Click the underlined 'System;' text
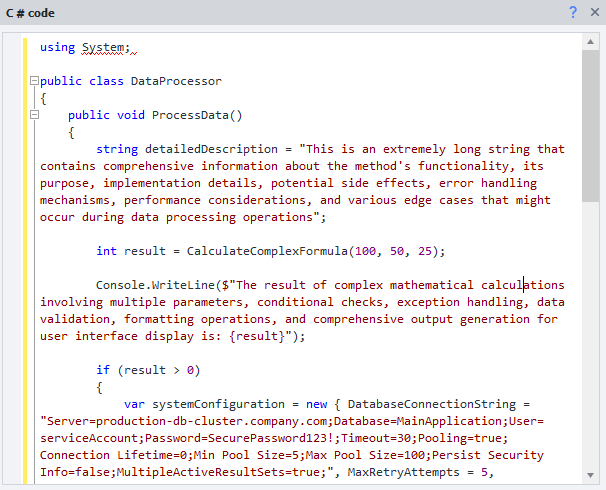The image size is (606, 490). (106, 47)
